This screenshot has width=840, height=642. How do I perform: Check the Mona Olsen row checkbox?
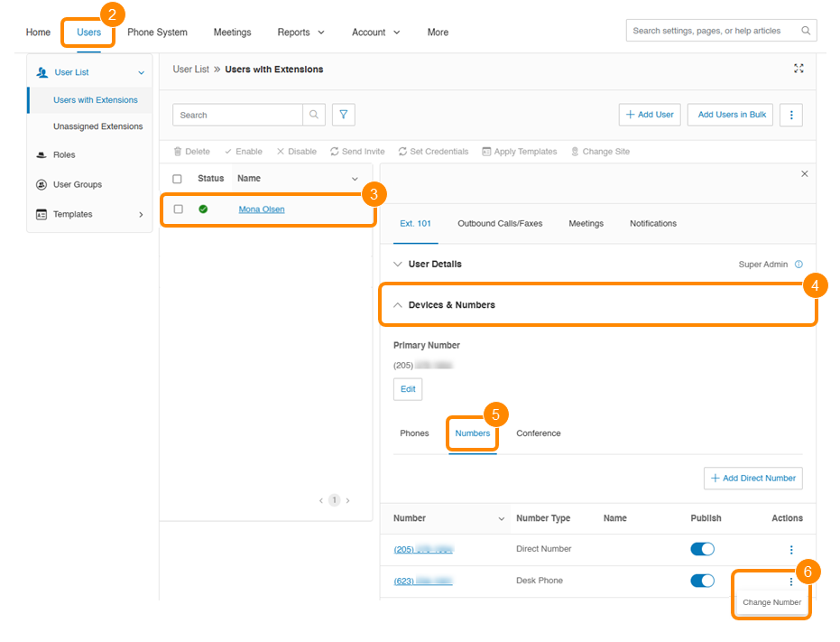[x=178, y=209]
